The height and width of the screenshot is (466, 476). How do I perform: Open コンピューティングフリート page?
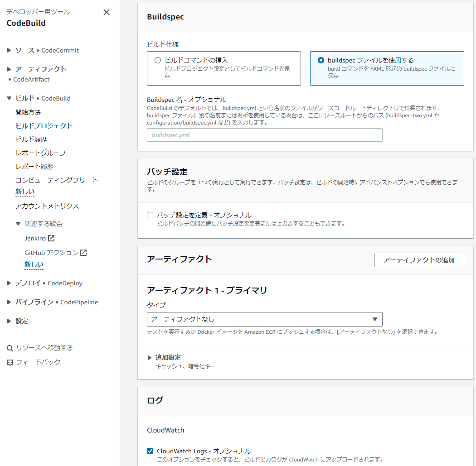pos(57,180)
